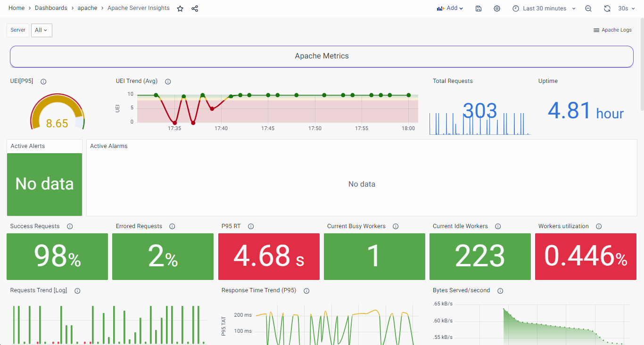Image resolution: width=644 pixels, height=345 pixels.
Task: Open the Server All dropdown
Action: pyautogui.click(x=41, y=30)
